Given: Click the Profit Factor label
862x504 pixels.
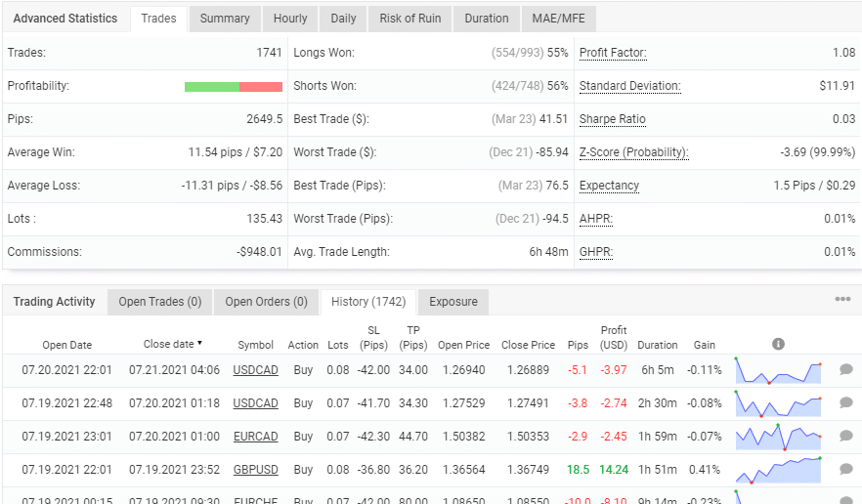Looking at the screenshot, I should 613,53.
